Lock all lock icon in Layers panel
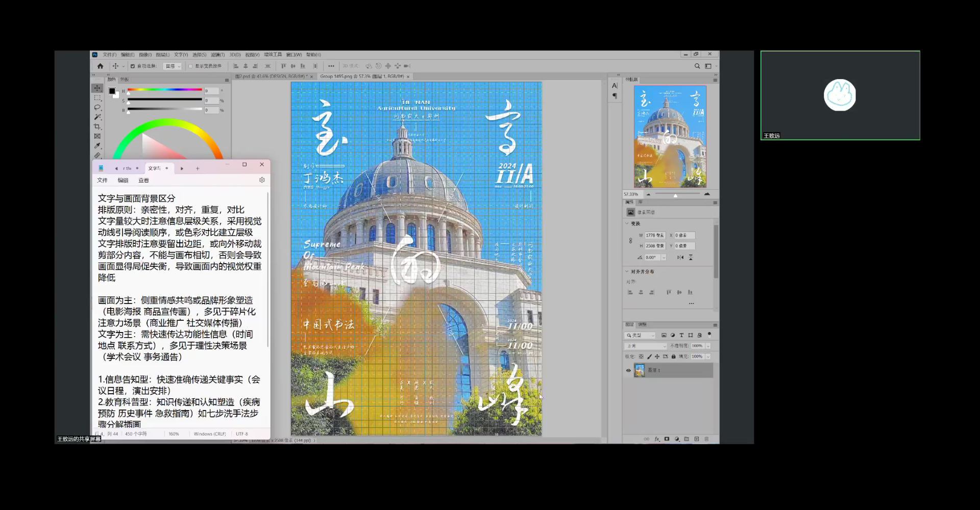The image size is (980, 510). [x=673, y=356]
